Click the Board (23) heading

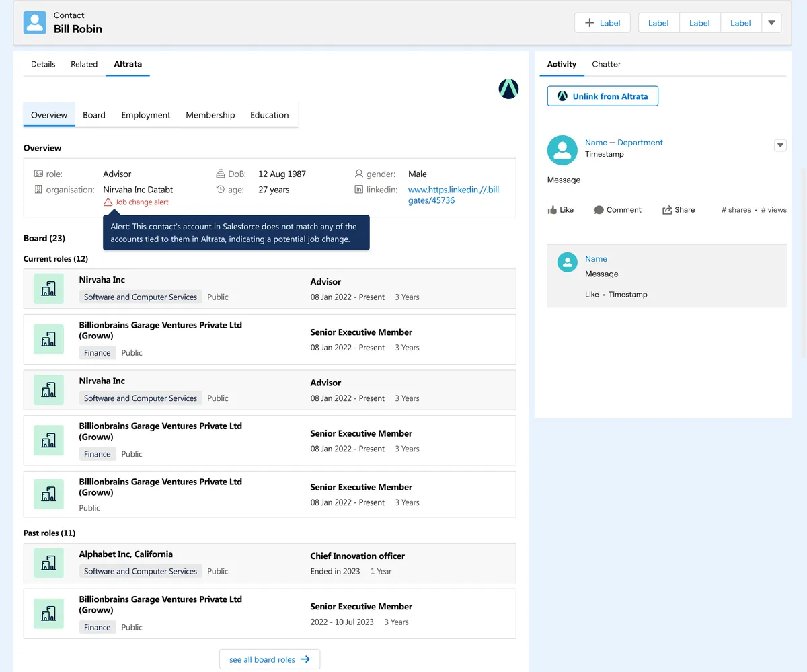[44, 238]
